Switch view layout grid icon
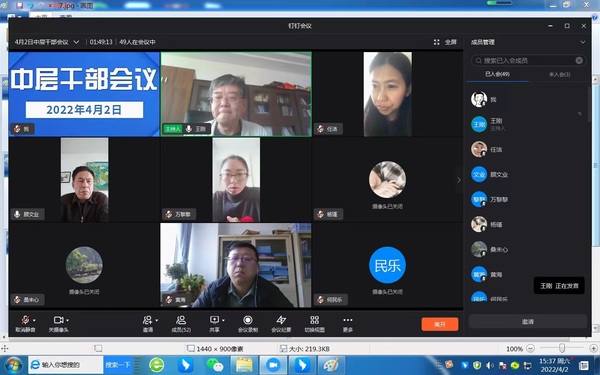This screenshot has height=375, width=600. tap(315, 323)
